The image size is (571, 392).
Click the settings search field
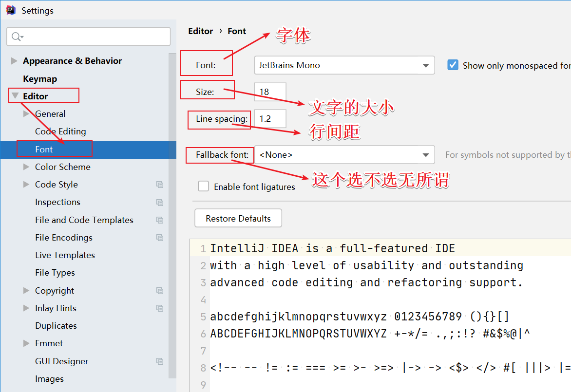pos(89,37)
